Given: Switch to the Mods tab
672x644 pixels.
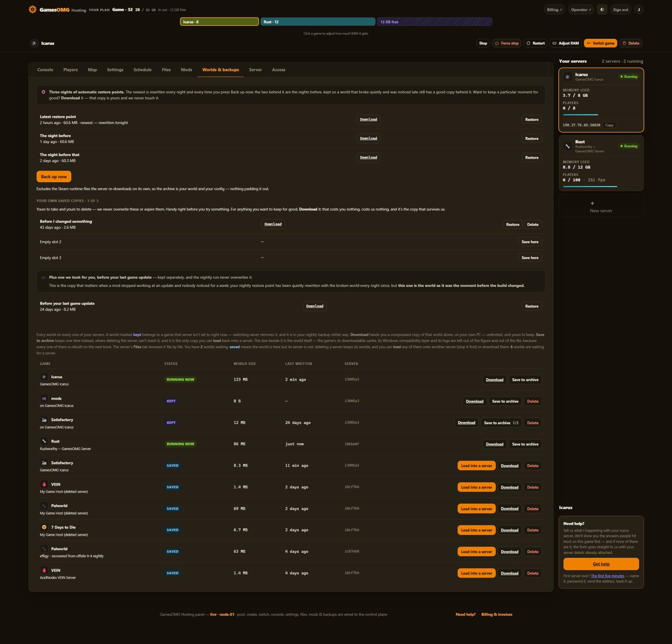Looking at the screenshot, I should click(x=186, y=70).
